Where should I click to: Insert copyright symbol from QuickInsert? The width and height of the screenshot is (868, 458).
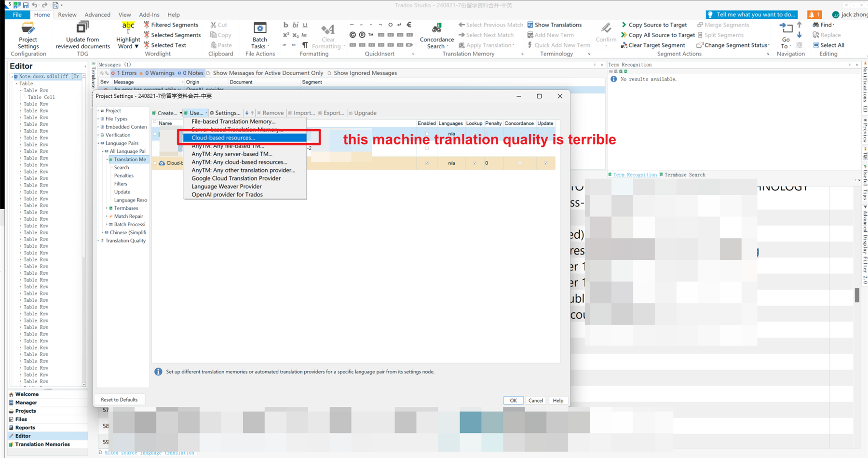click(x=353, y=35)
